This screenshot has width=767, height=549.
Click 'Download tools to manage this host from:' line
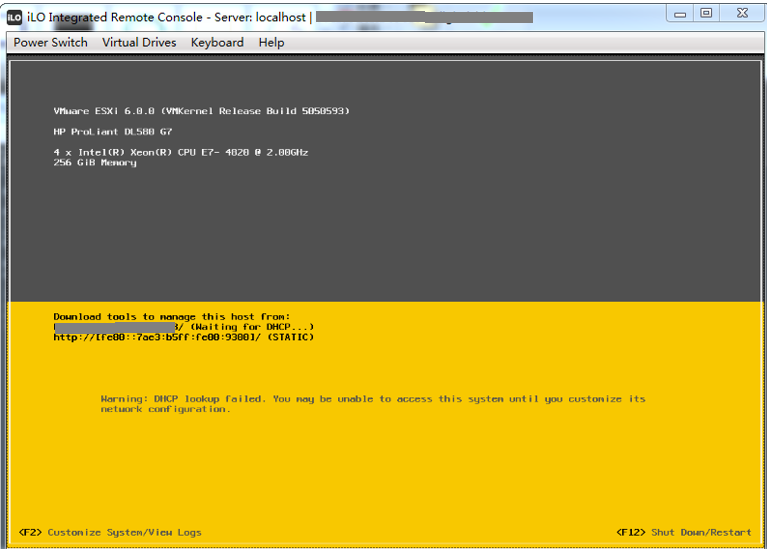point(172,317)
